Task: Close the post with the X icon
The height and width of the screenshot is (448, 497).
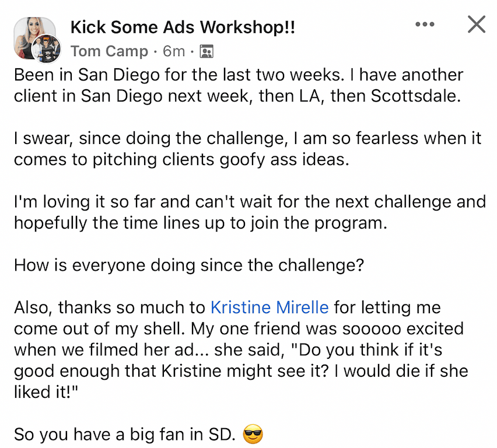Action: click(477, 24)
